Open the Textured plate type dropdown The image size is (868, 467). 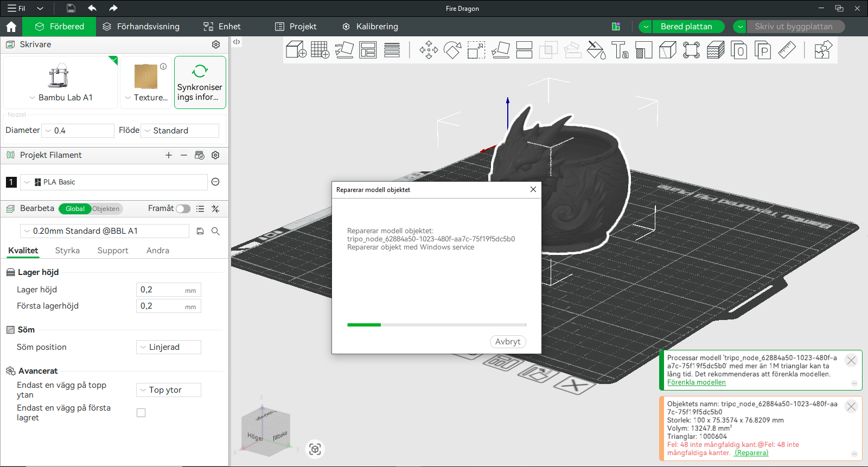click(146, 98)
